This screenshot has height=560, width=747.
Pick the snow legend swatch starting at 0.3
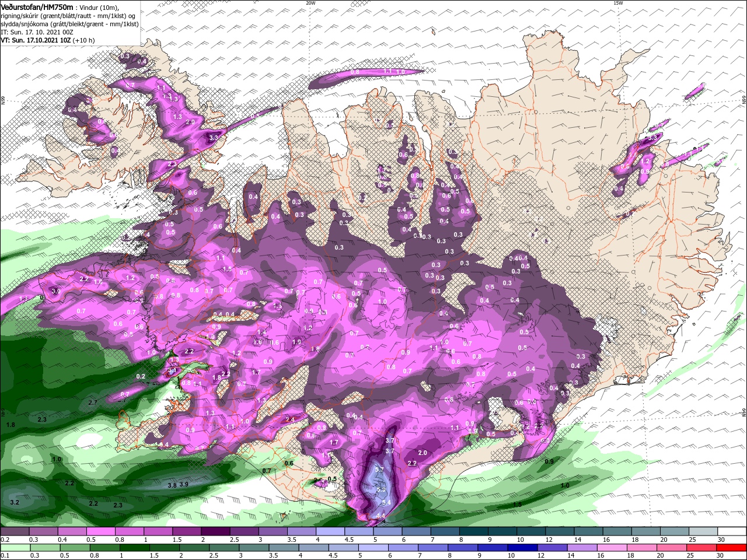click(43, 531)
